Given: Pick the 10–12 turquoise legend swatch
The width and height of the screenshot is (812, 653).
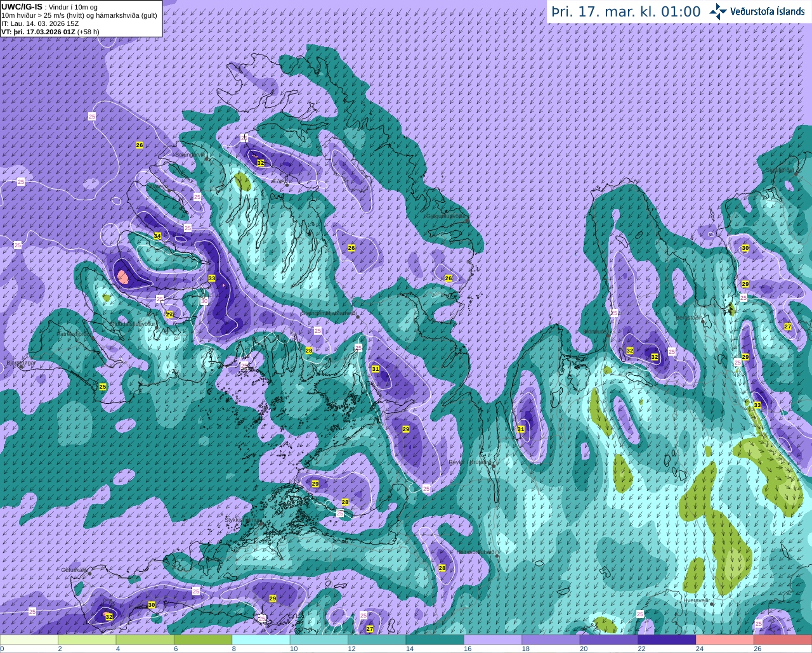Looking at the screenshot, I should 319,640.
